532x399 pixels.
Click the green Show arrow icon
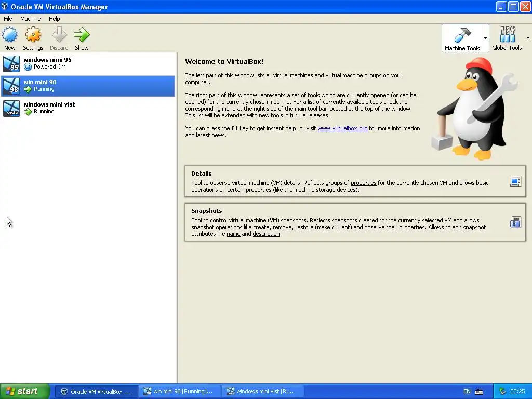(x=82, y=35)
